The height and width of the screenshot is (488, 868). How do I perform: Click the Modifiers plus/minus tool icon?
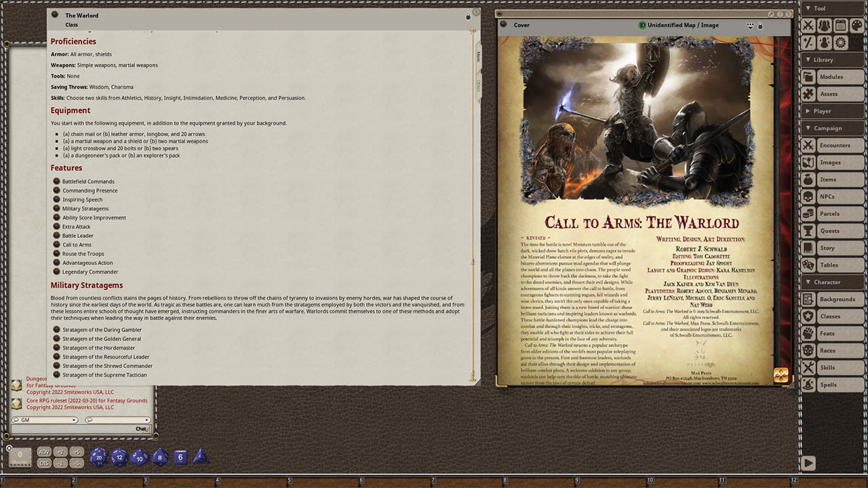808,43
